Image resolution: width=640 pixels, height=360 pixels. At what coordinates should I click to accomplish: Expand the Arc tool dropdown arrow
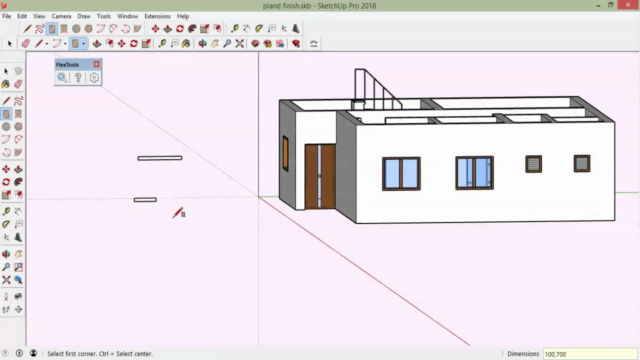(x=65, y=44)
